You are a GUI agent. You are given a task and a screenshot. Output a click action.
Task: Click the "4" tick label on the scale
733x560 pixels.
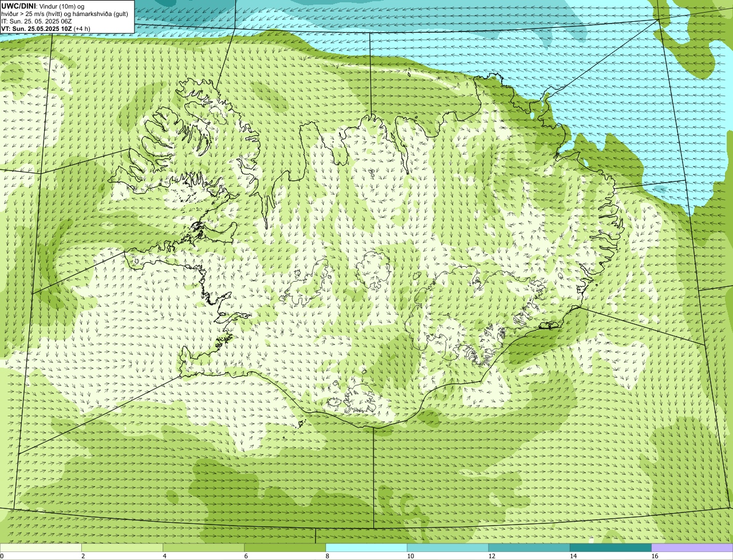[x=164, y=556]
